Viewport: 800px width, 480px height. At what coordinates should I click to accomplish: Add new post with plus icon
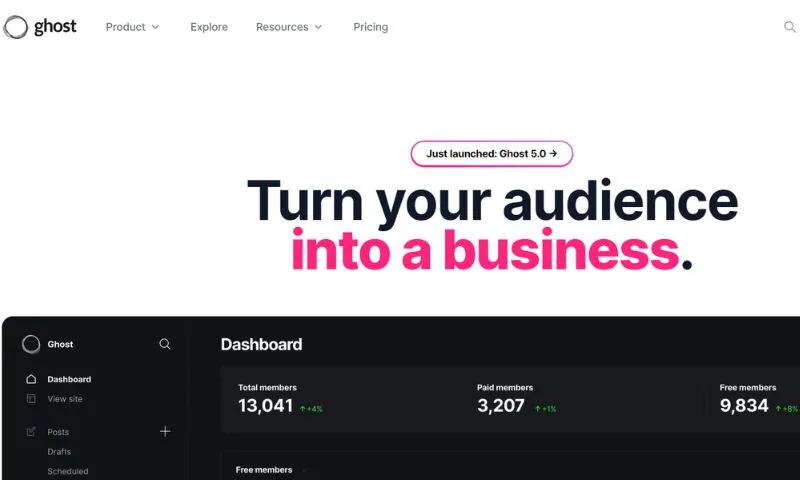coord(165,432)
